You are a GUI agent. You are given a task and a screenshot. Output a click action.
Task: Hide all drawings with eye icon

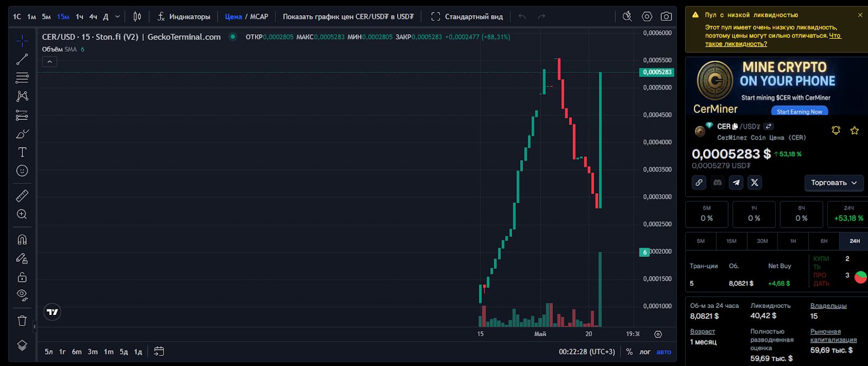(x=22, y=295)
